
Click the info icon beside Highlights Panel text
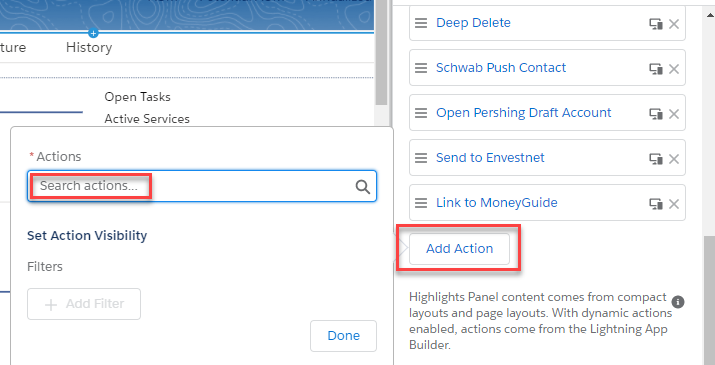pos(678,302)
